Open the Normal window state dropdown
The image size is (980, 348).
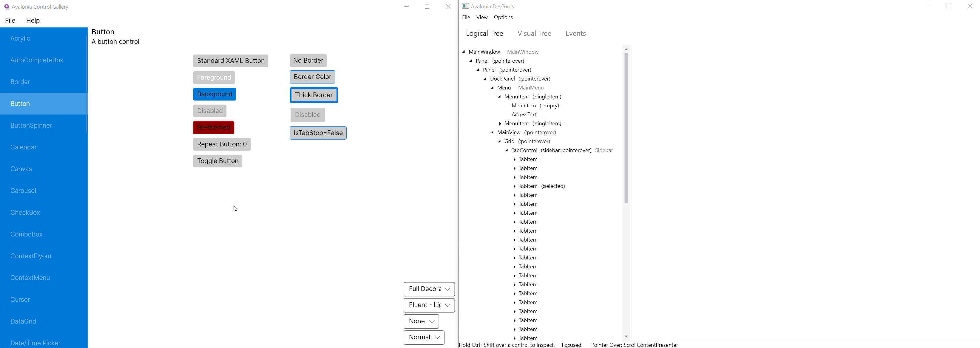[423, 337]
